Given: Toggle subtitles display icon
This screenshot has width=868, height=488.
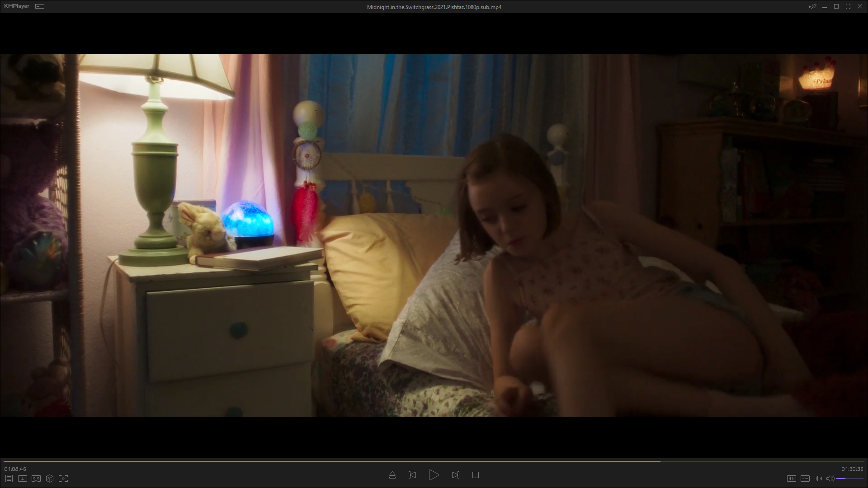Looking at the screenshot, I should (805, 479).
